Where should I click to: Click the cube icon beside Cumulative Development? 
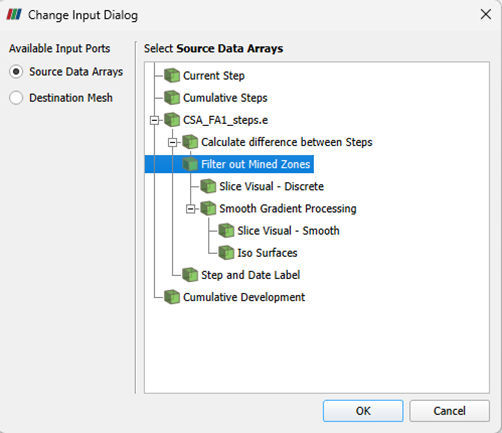coord(172,297)
